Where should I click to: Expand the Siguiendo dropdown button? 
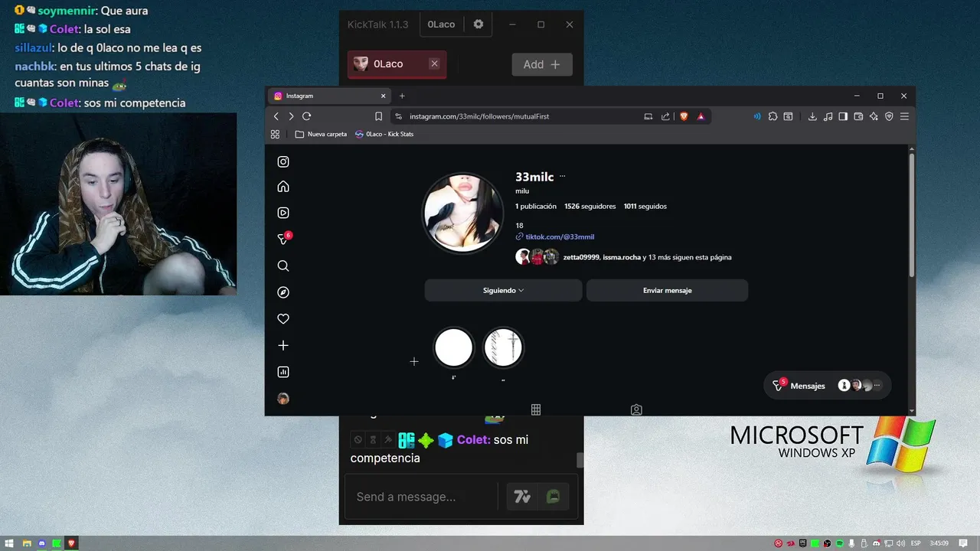pos(504,290)
